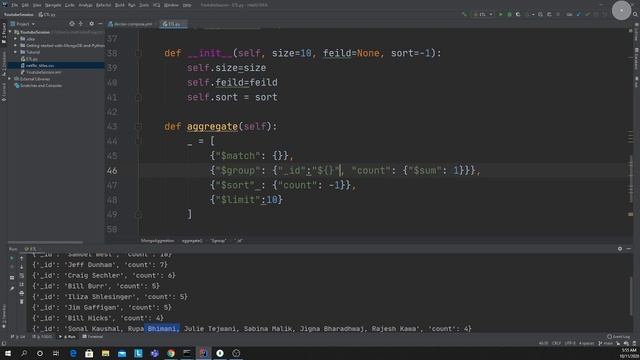
Task: Open Run panel settings gear
Action: coord(620,249)
